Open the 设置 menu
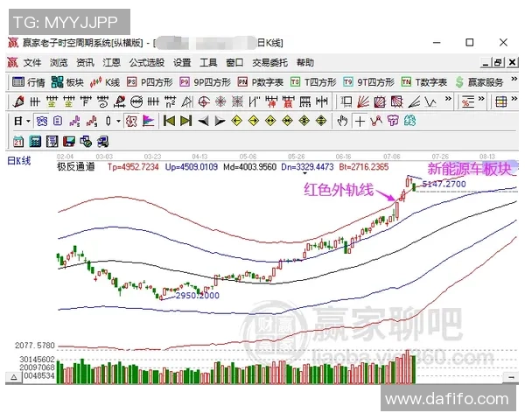The width and height of the screenshot is (525, 420). pos(182,63)
